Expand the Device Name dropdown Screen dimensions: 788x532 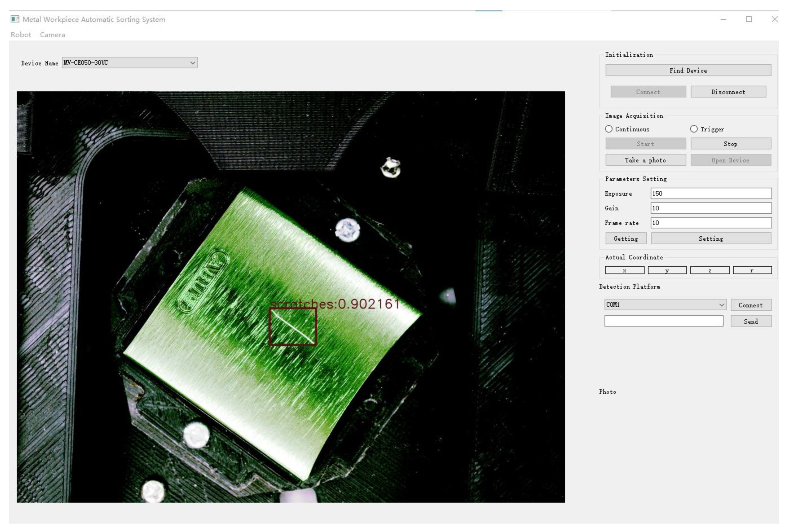193,63
